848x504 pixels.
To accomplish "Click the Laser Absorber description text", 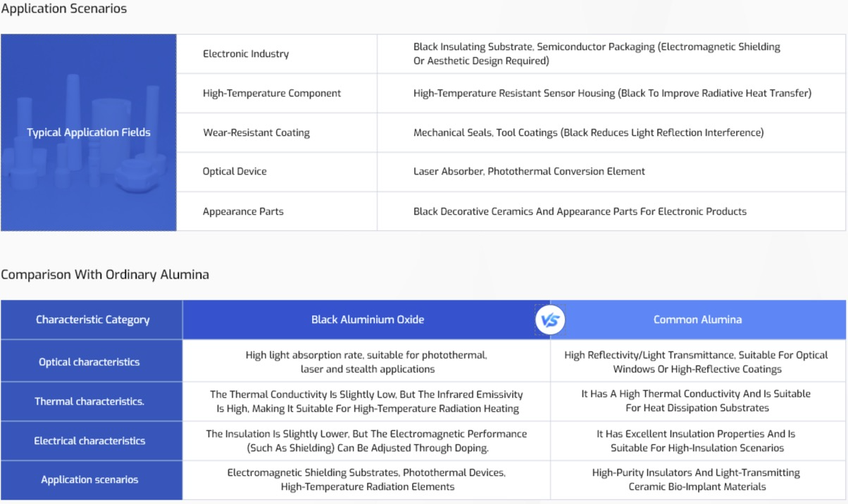I will [x=529, y=172].
